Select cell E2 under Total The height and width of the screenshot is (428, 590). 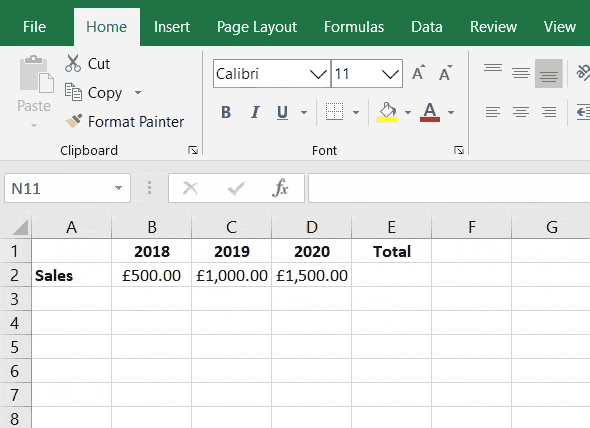click(x=391, y=275)
